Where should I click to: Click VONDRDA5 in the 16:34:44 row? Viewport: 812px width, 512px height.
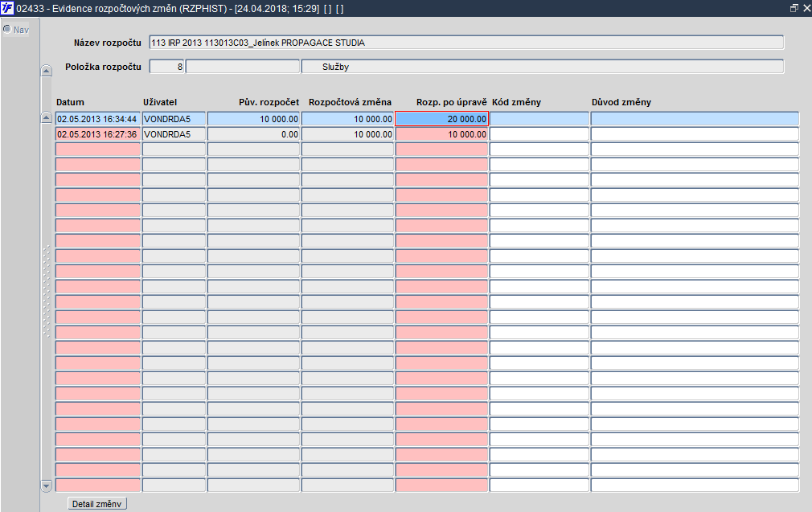click(174, 119)
